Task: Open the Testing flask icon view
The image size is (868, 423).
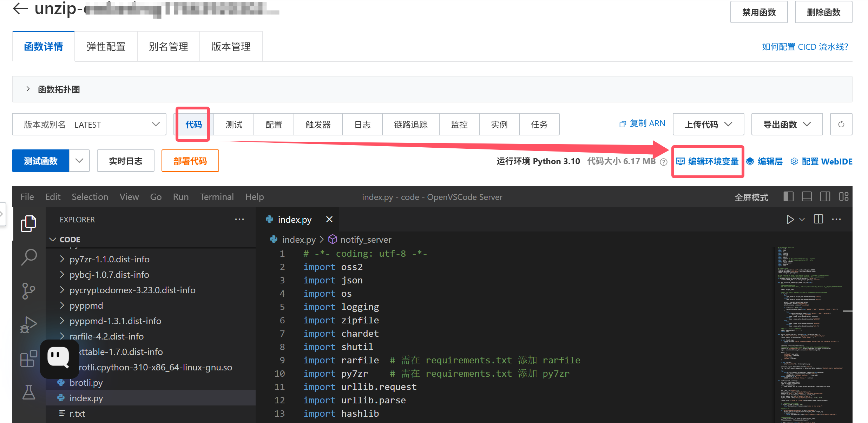Action: [x=29, y=392]
